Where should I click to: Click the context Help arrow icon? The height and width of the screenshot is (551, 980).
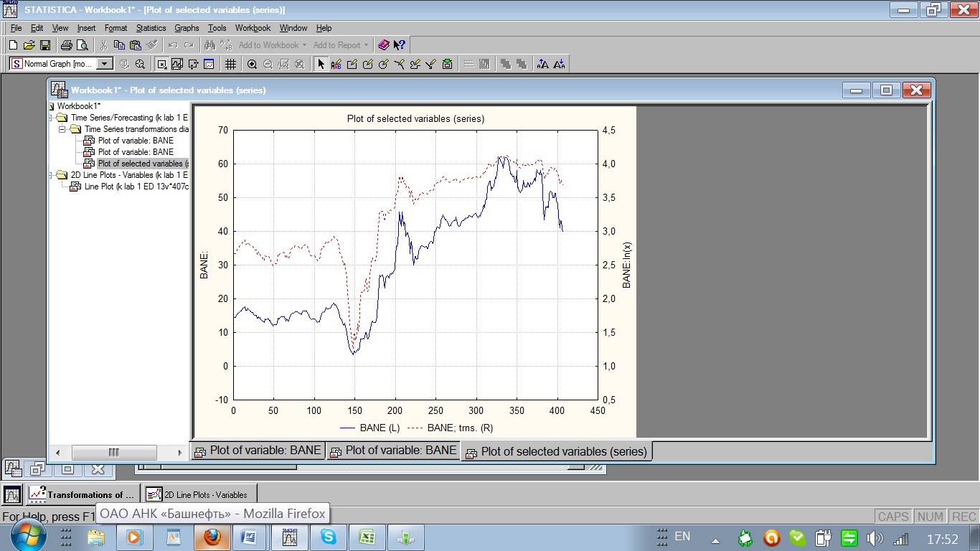(x=400, y=45)
